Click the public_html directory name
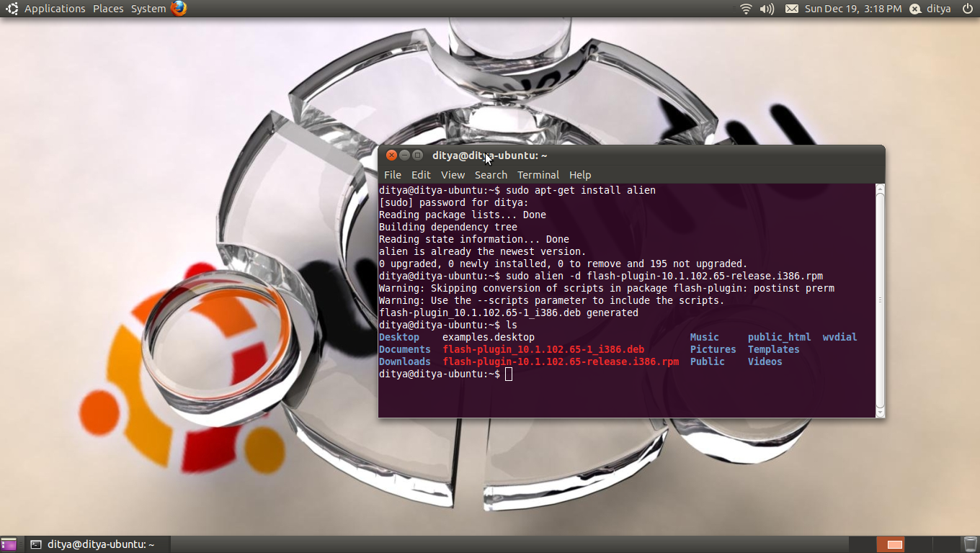The width and height of the screenshot is (980, 553). coord(780,337)
